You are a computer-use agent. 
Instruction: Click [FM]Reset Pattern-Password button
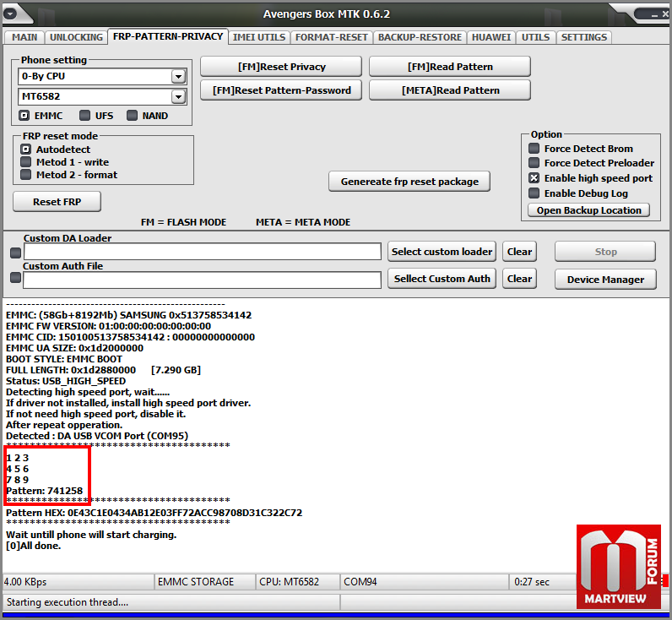[x=281, y=90]
